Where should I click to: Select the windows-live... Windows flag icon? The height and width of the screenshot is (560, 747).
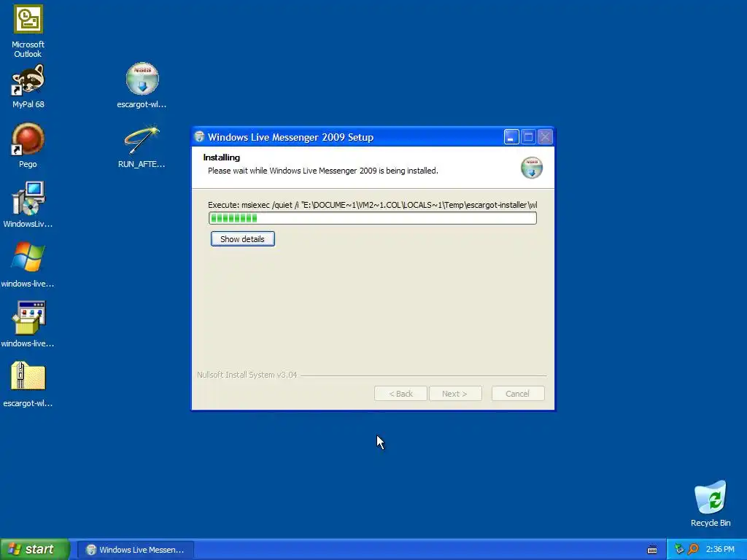pyautogui.click(x=28, y=265)
